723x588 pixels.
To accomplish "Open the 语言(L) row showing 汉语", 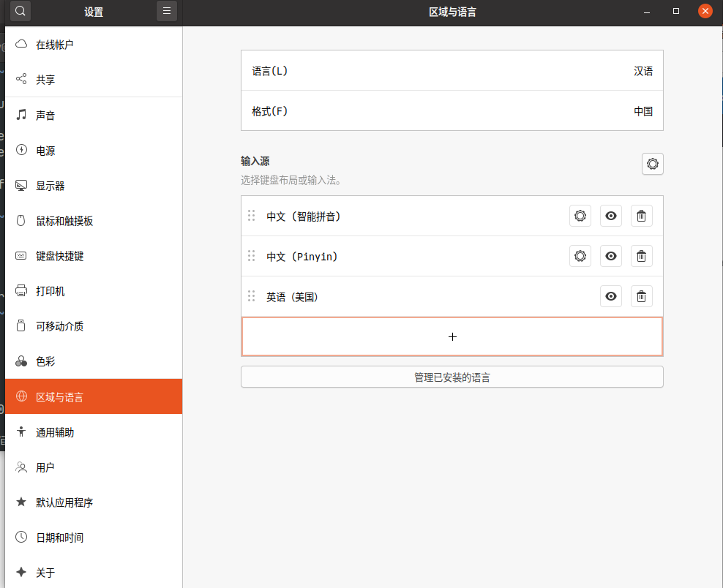I will point(452,70).
